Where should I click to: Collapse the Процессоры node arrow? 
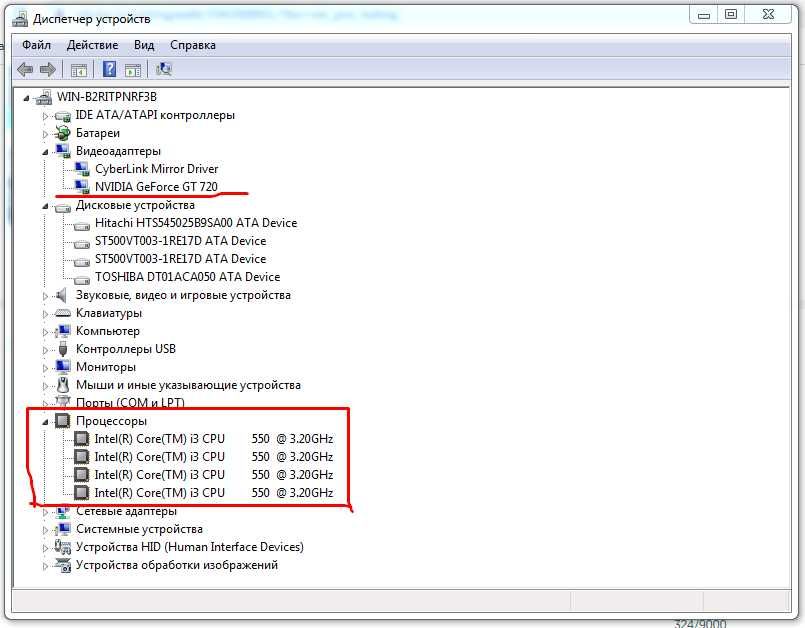click(45, 422)
